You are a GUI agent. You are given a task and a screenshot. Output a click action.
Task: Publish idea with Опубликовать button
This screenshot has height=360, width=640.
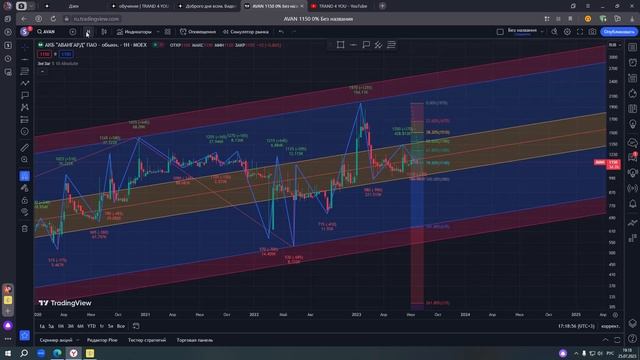coord(619,32)
